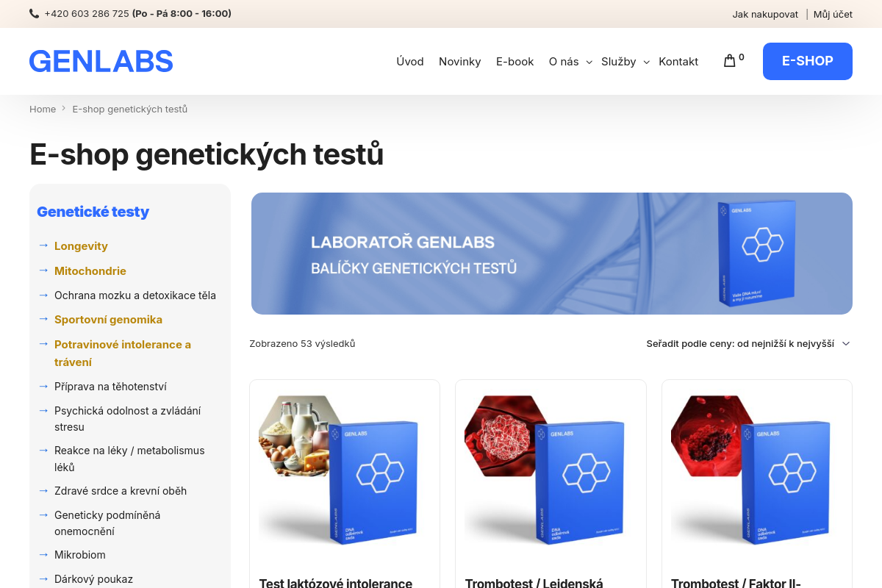Call the phone number +420 603 286 725

click(x=87, y=14)
